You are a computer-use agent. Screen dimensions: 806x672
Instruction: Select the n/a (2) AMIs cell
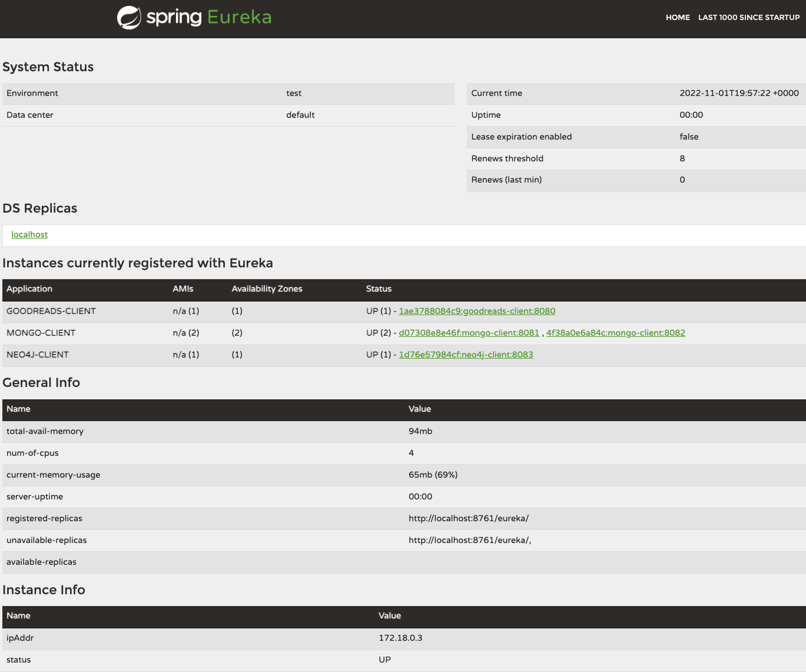(x=186, y=333)
